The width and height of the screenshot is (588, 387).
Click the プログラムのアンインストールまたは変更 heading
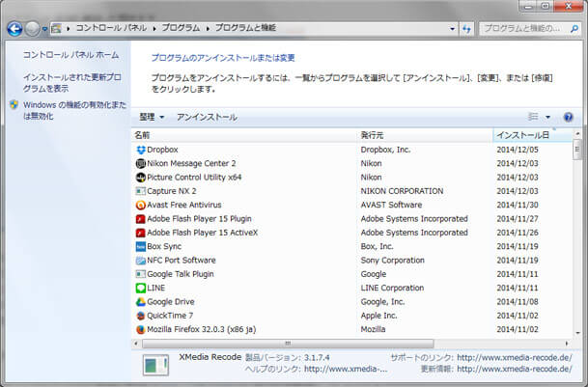tap(223, 58)
